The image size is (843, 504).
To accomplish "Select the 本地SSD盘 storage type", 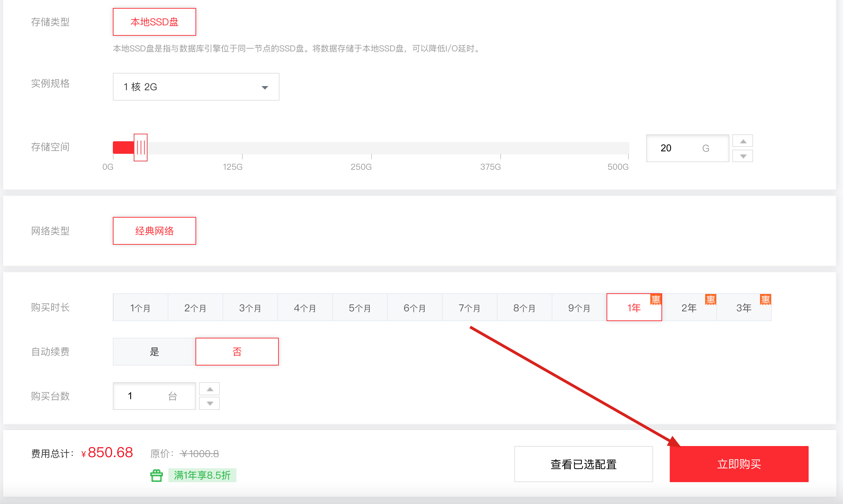I will coord(154,22).
